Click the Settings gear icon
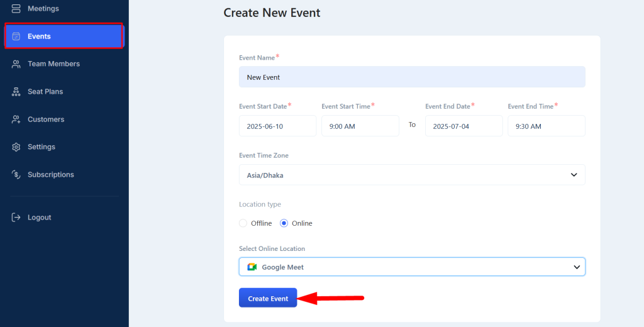 (x=16, y=147)
